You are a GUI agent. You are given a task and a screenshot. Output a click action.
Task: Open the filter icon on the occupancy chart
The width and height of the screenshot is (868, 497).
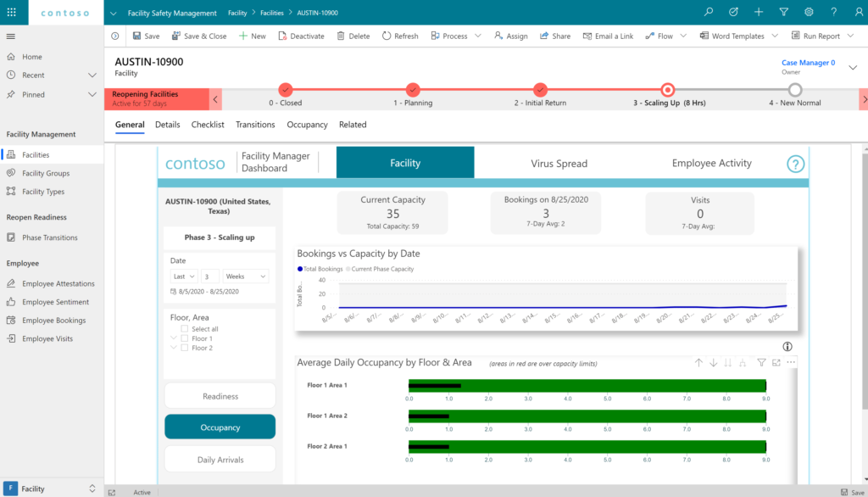point(760,362)
